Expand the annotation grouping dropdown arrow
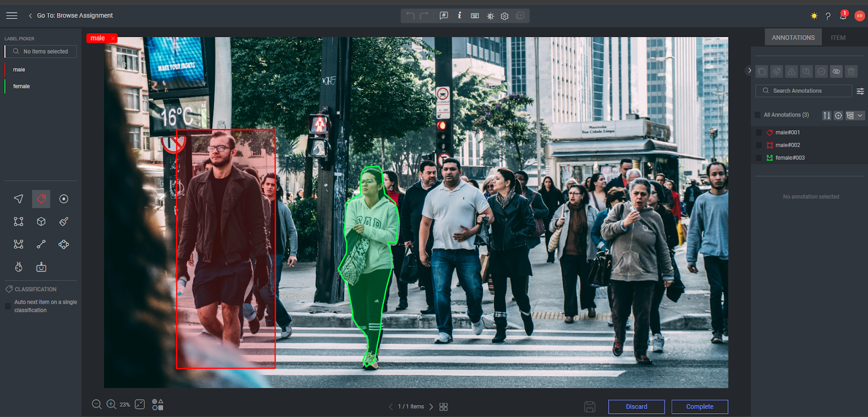This screenshot has width=868, height=417. [860, 116]
